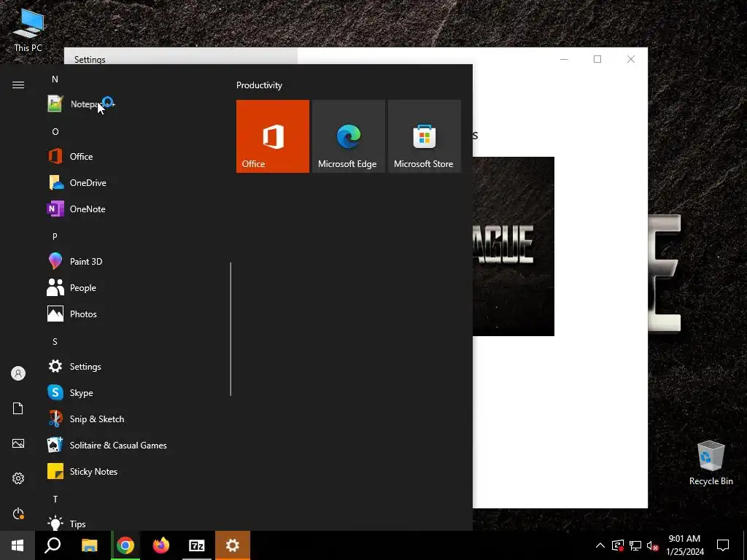
Task: Jump to letter S section header
Action: pyautogui.click(x=55, y=341)
